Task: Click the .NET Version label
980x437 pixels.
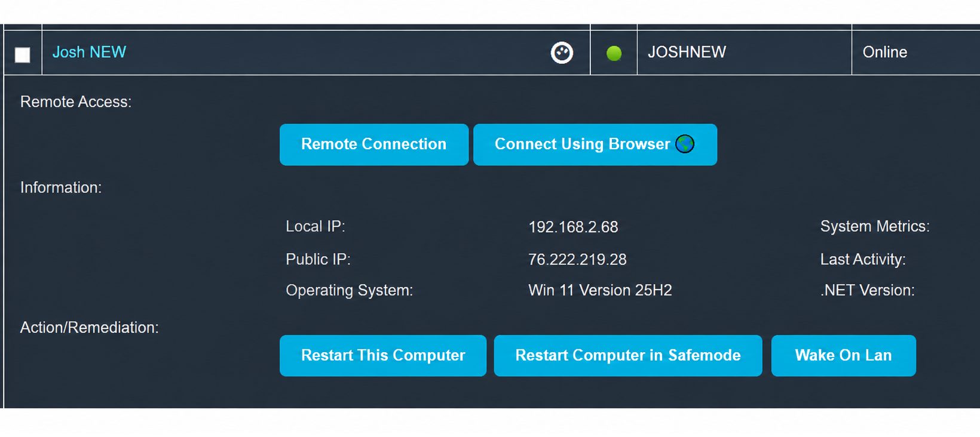Action: 867,290
